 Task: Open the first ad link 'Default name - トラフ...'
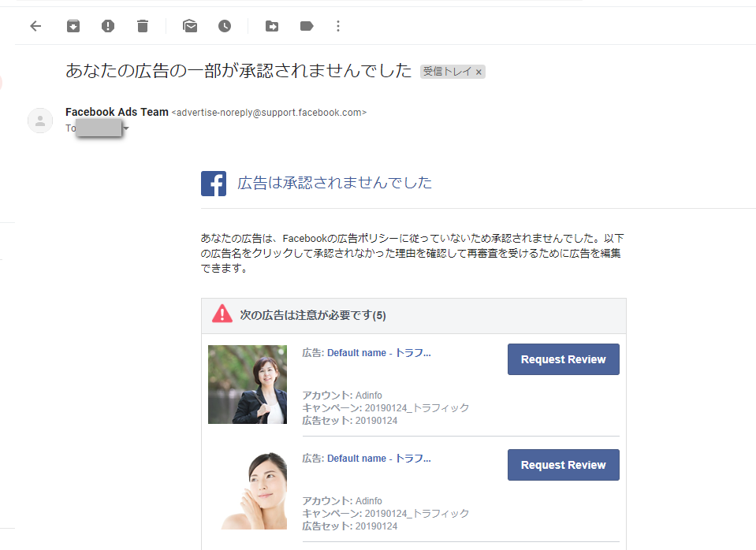pos(379,353)
